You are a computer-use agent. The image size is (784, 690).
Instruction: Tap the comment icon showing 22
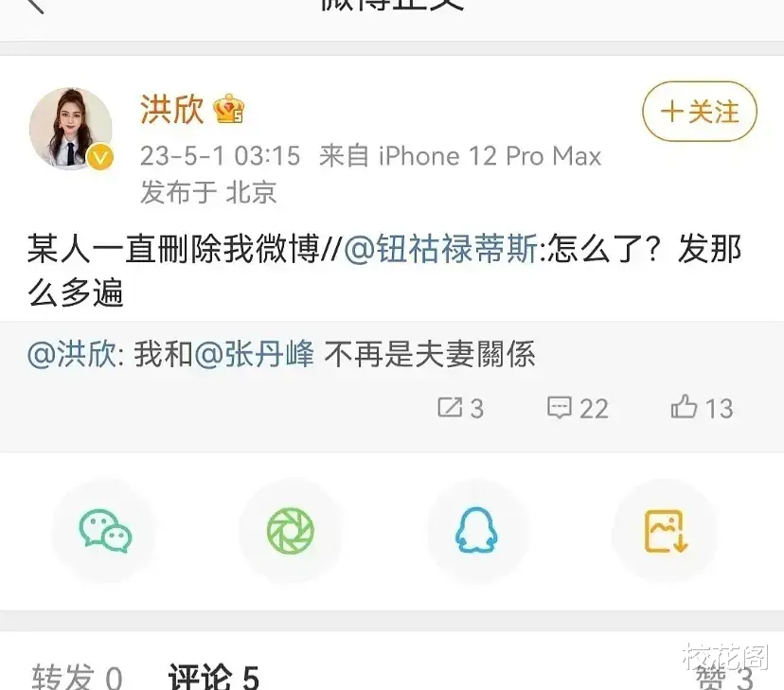pos(578,408)
